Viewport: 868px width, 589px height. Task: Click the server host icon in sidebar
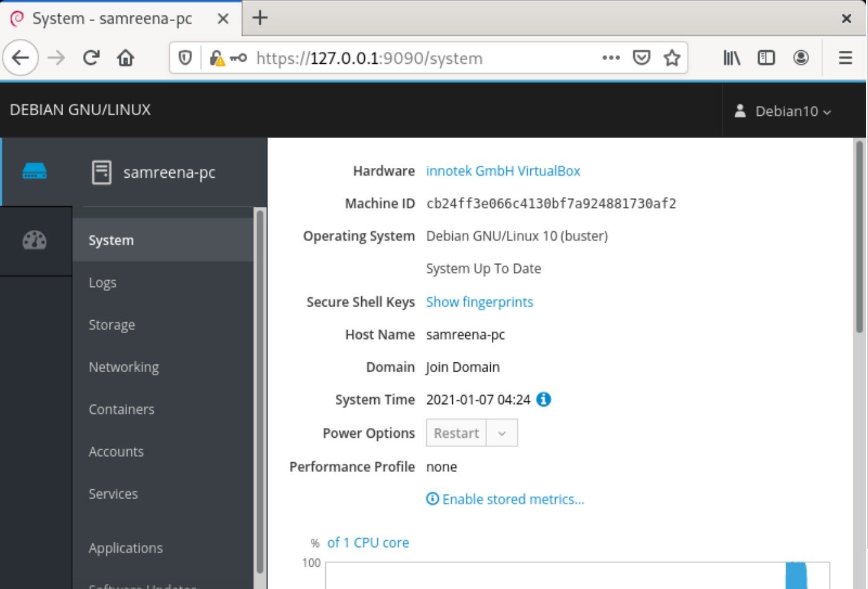(35, 171)
